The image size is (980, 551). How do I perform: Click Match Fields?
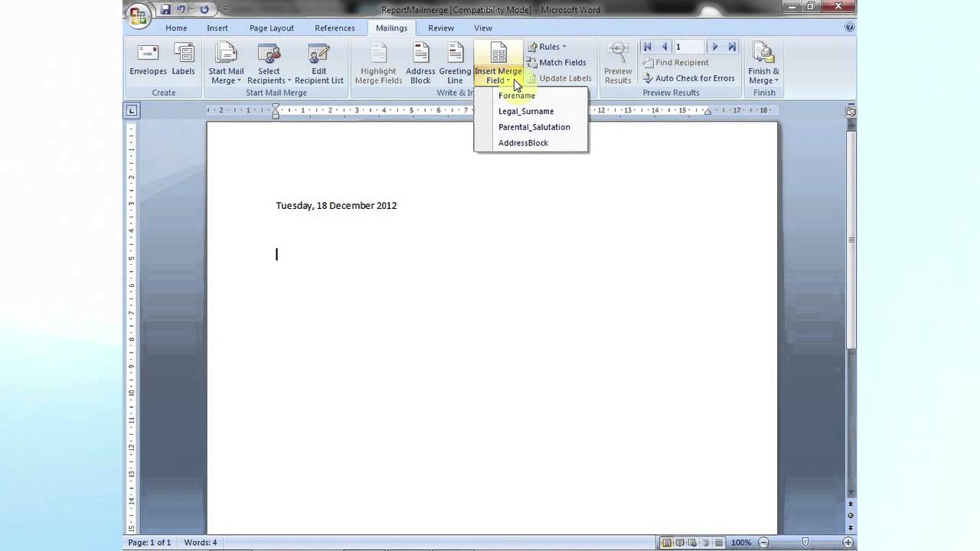(557, 63)
